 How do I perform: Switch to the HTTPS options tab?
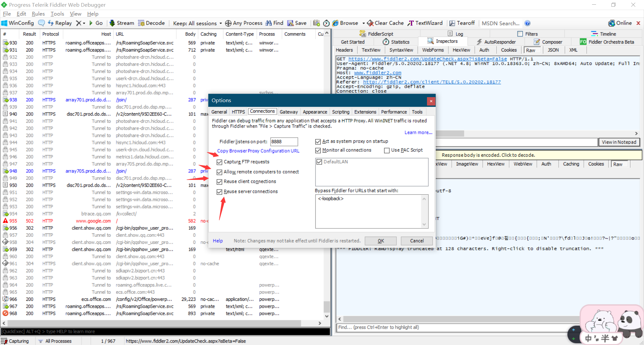238,112
